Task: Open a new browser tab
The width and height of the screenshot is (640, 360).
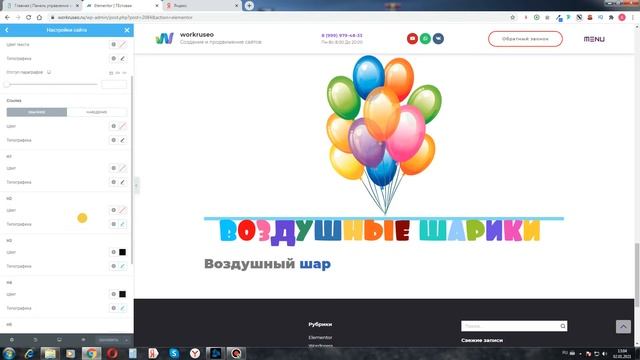Action: click(x=249, y=6)
